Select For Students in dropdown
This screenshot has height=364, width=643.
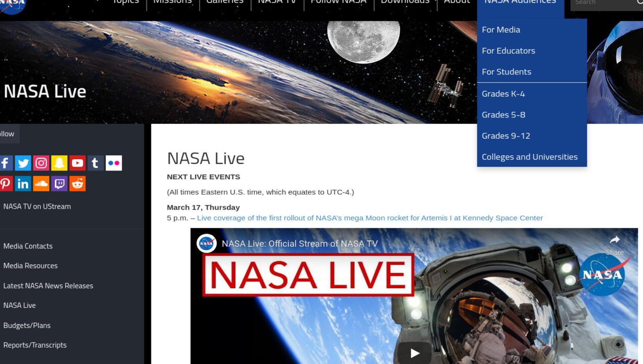pyautogui.click(x=532, y=72)
